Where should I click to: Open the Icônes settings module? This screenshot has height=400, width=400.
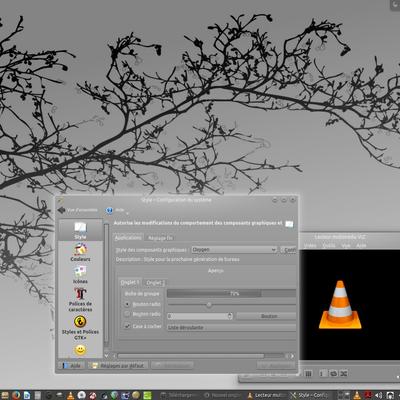tap(80, 275)
